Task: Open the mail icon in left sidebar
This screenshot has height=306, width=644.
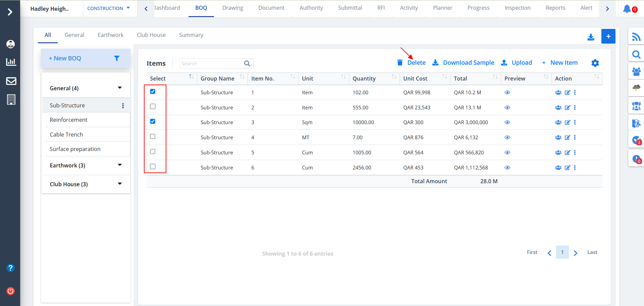Action: point(11,81)
